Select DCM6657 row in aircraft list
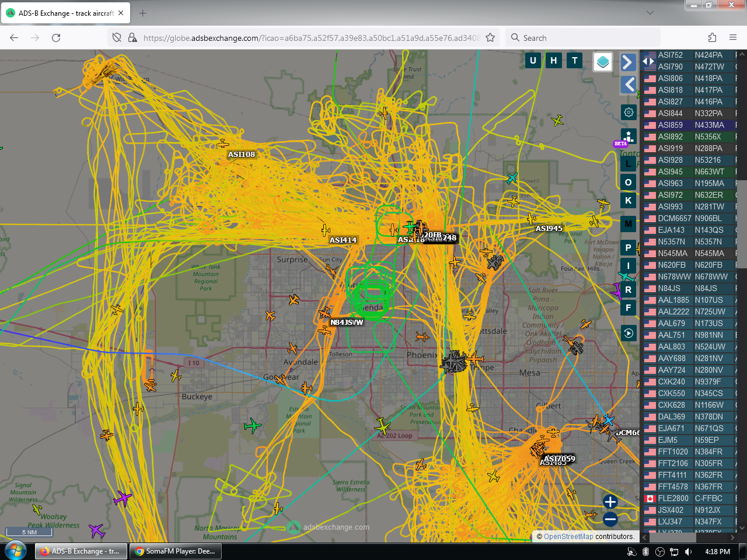 tap(690, 218)
